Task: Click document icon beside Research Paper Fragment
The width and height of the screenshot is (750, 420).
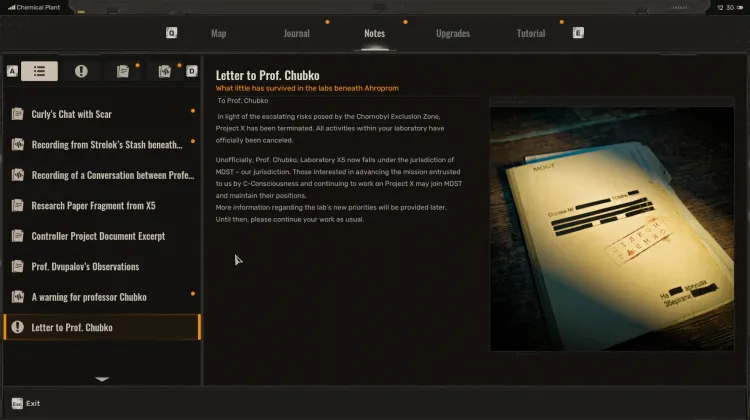Action: point(18,206)
